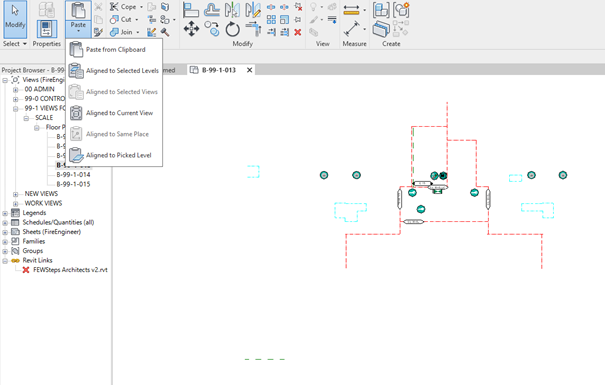Click the Modify arrow tool

click(15, 19)
